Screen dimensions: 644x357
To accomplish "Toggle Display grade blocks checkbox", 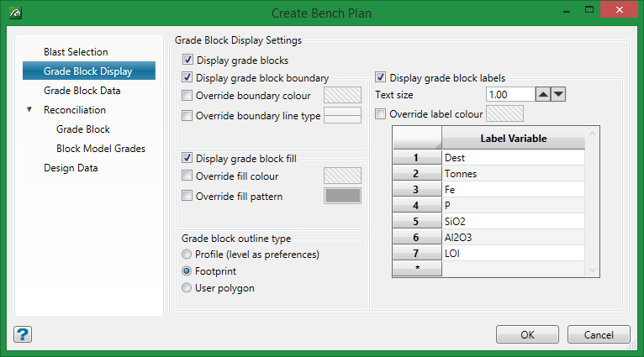I will (187, 60).
